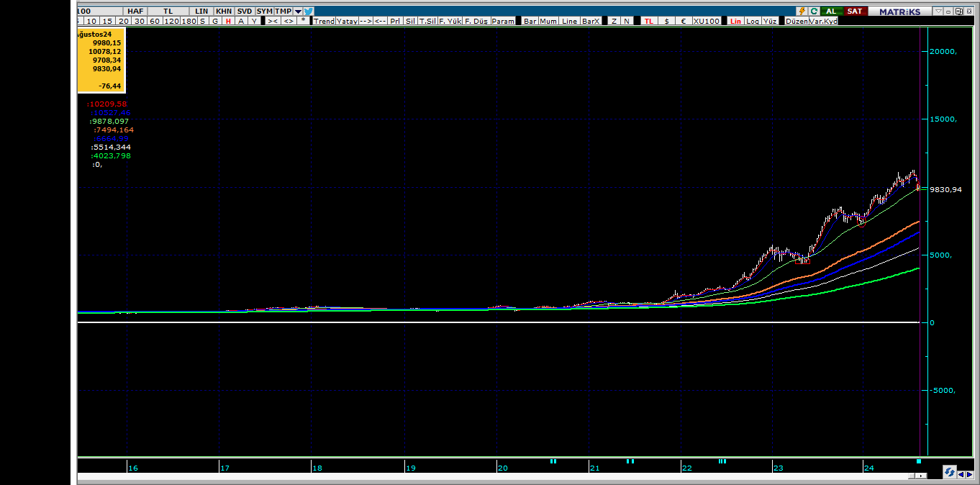Click the 9830,94 price label on axis

coord(947,189)
